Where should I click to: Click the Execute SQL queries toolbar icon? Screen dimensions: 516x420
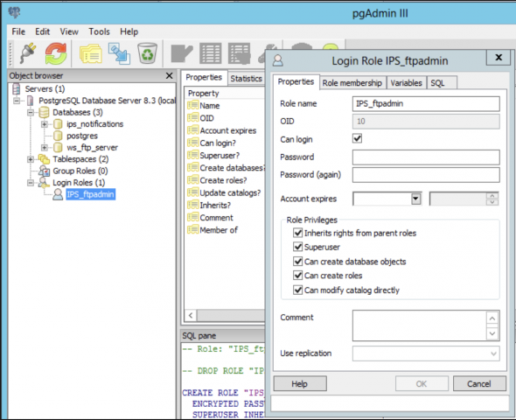point(182,53)
